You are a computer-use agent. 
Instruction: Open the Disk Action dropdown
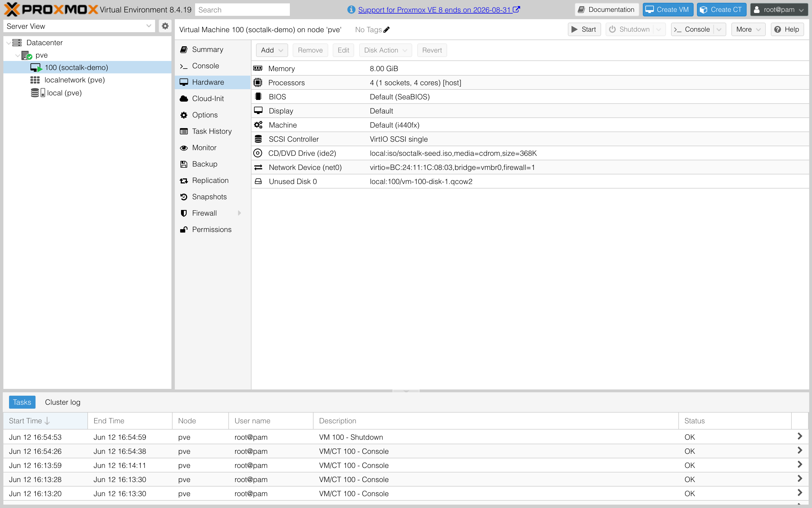(x=385, y=50)
